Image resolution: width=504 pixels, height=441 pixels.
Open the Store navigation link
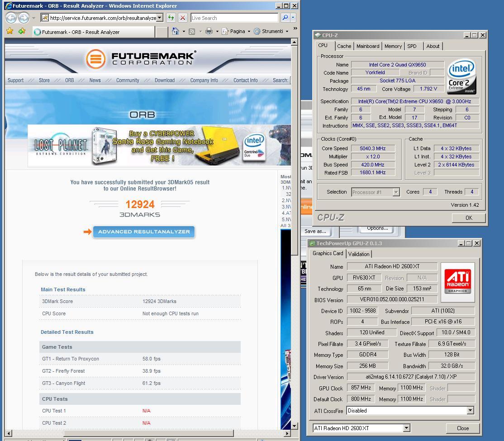(x=44, y=81)
